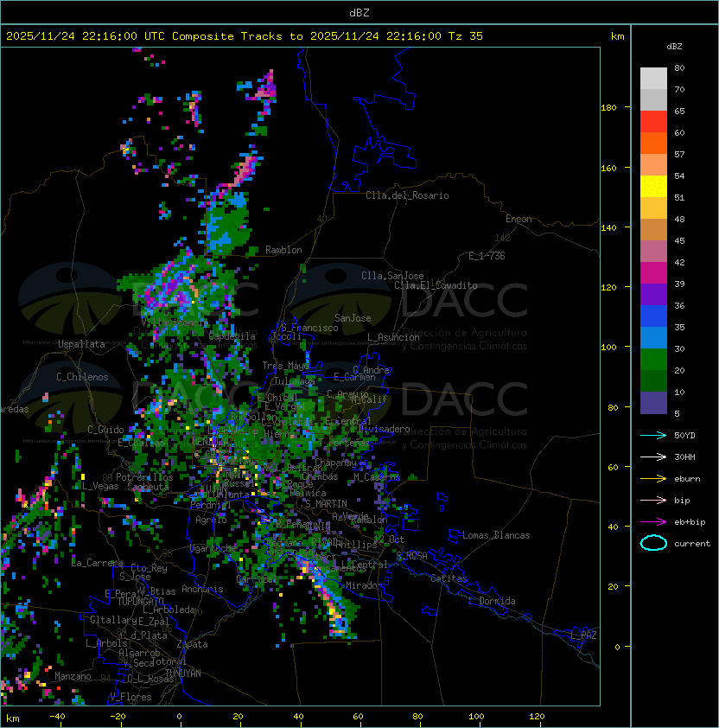Click the 'dBZ' title at the top
This screenshot has width=719, height=728.
click(x=359, y=13)
